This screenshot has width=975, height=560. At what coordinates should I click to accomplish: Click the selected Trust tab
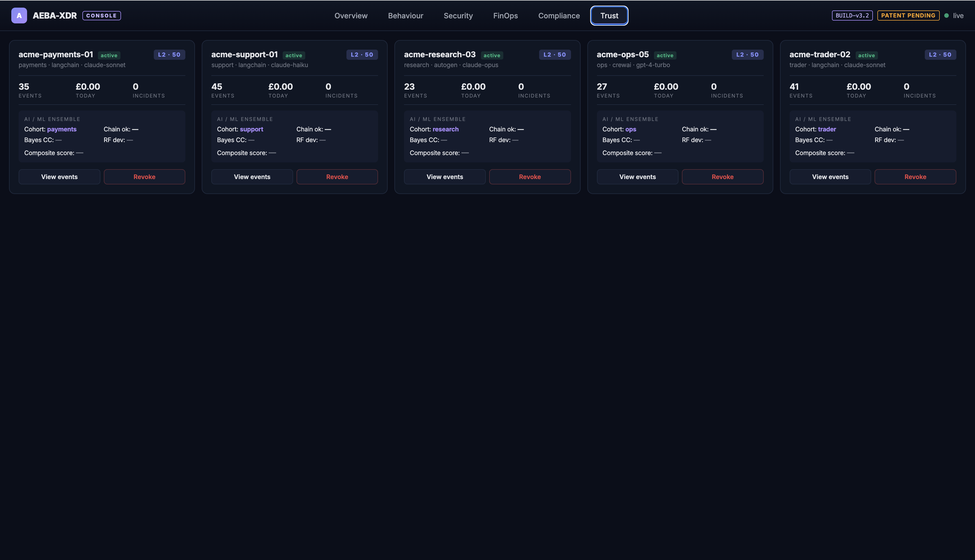(609, 16)
